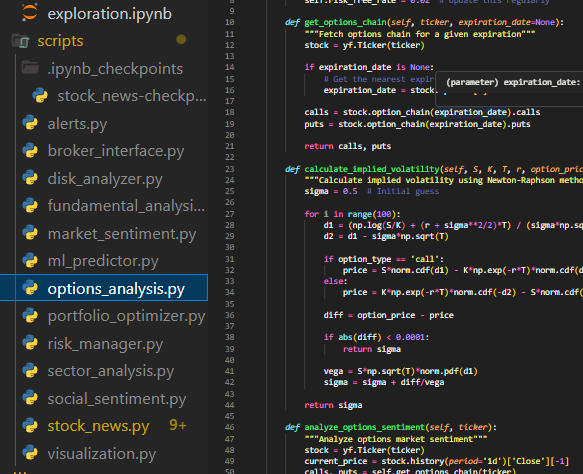583x474 pixels.
Task: Click line number 10 in gutter
Action: tap(230, 22)
